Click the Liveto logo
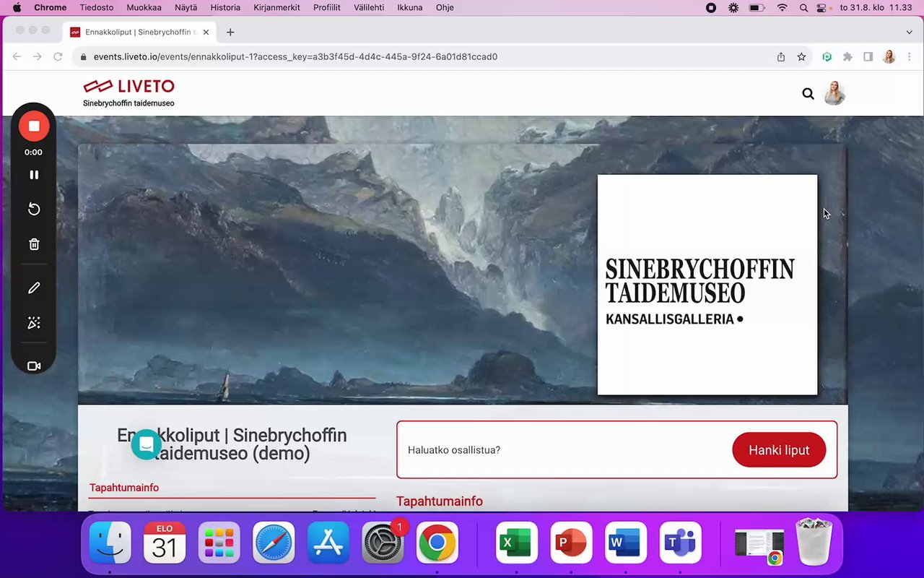This screenshot has height=578, width=924. pos(129,86)
